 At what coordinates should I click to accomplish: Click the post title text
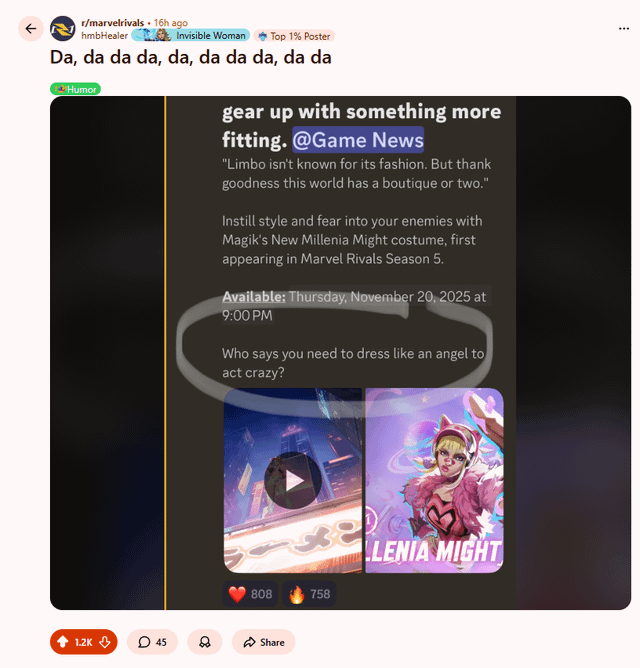click(190, 57)
